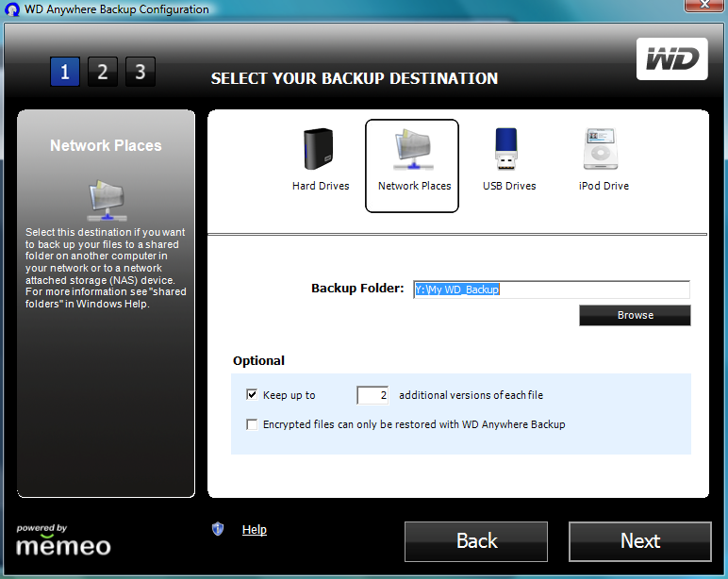Click the 'Backup Folder:' label
The image size is (728, 579).
[x=357, y=289]
